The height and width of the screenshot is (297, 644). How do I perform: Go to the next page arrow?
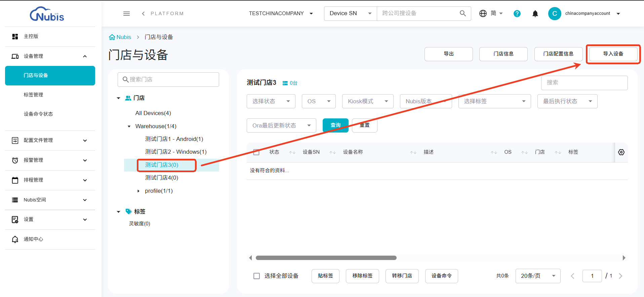tap(620, 276)
